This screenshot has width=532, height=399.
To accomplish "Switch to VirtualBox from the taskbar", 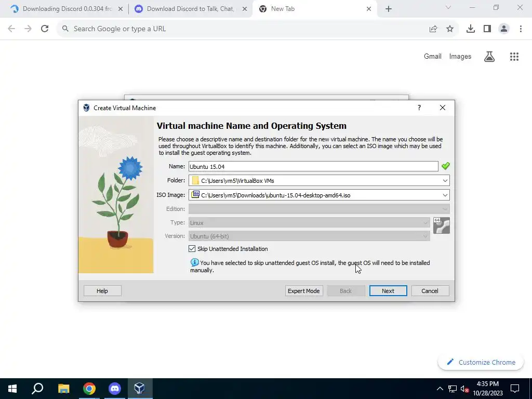I will (x=140, y=389).
